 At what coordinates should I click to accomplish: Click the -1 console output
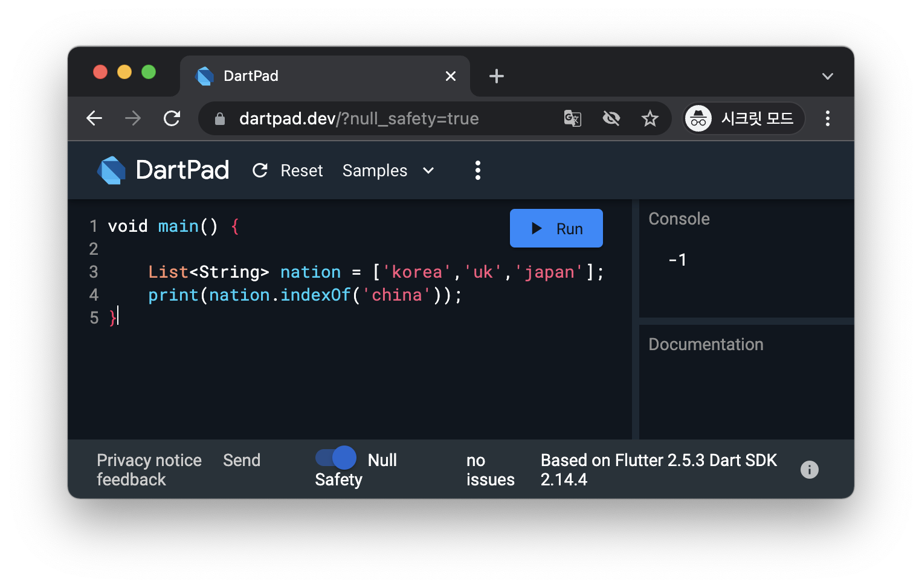677,260
